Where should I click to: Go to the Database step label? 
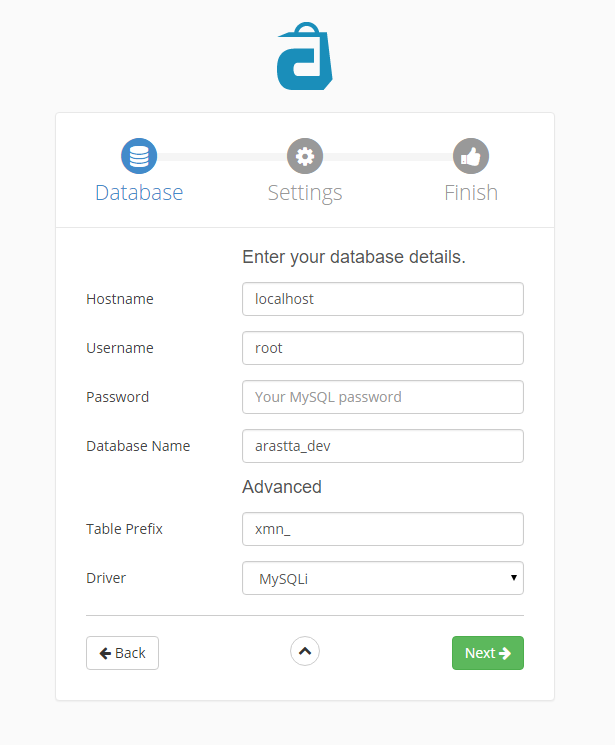pos(139,192)
